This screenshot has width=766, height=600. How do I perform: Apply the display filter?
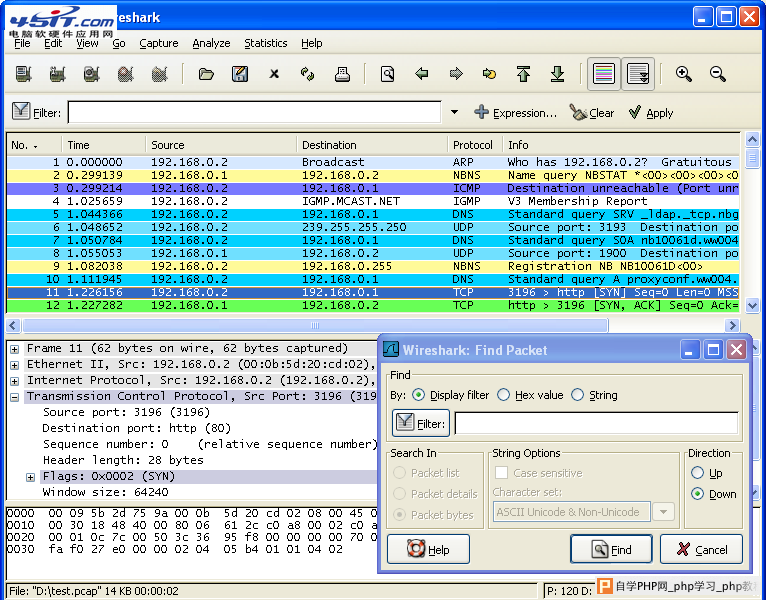[651, 113]
